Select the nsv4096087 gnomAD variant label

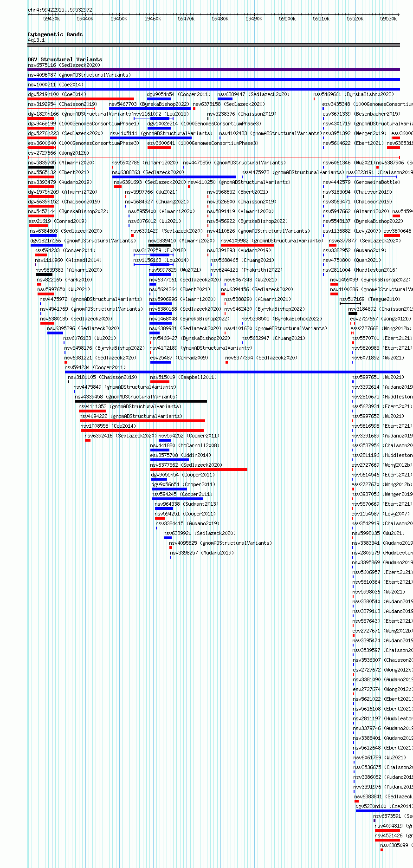[x=79, y=75]
